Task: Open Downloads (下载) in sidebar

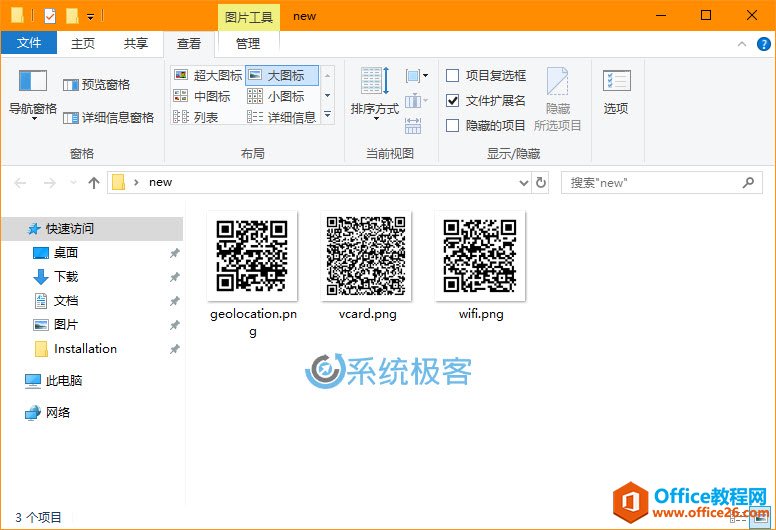Action: pyautogui.click(x=66, y=277)
